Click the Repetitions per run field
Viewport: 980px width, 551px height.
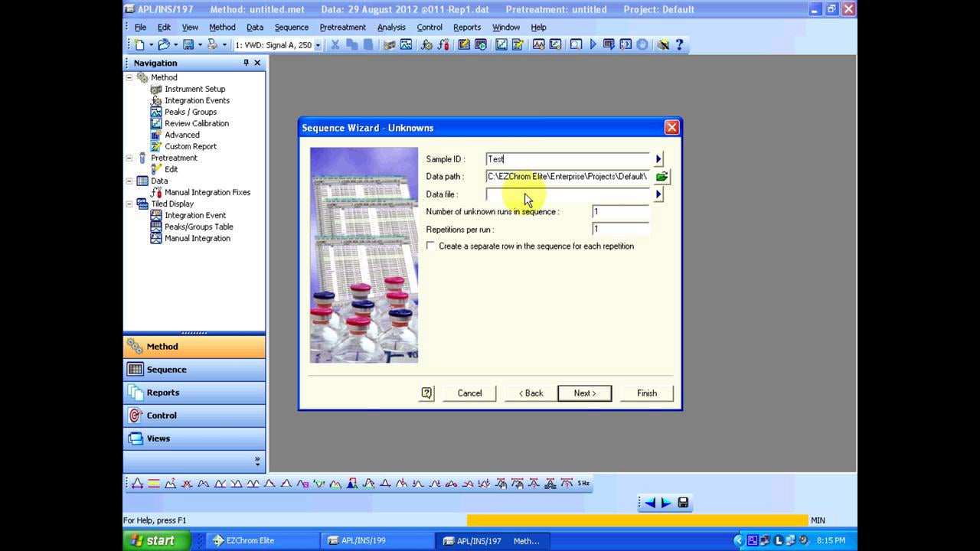click(x=620, y=230)
